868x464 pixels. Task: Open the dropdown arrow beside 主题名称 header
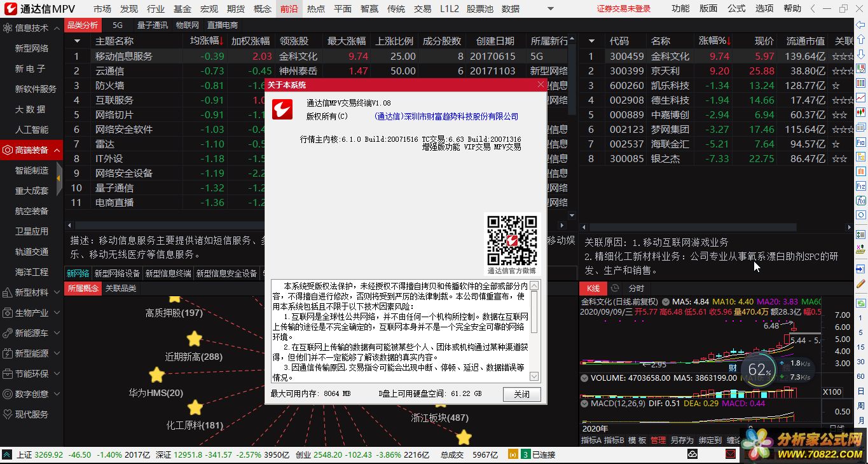click(x=78, y=41)
